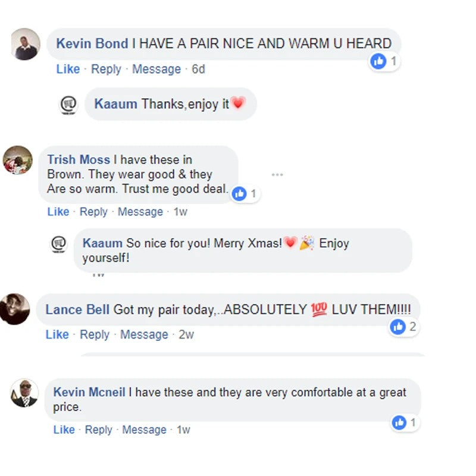Reply to Kevin Mcneil's comment

pyautogui.click(x=99, y=430)
